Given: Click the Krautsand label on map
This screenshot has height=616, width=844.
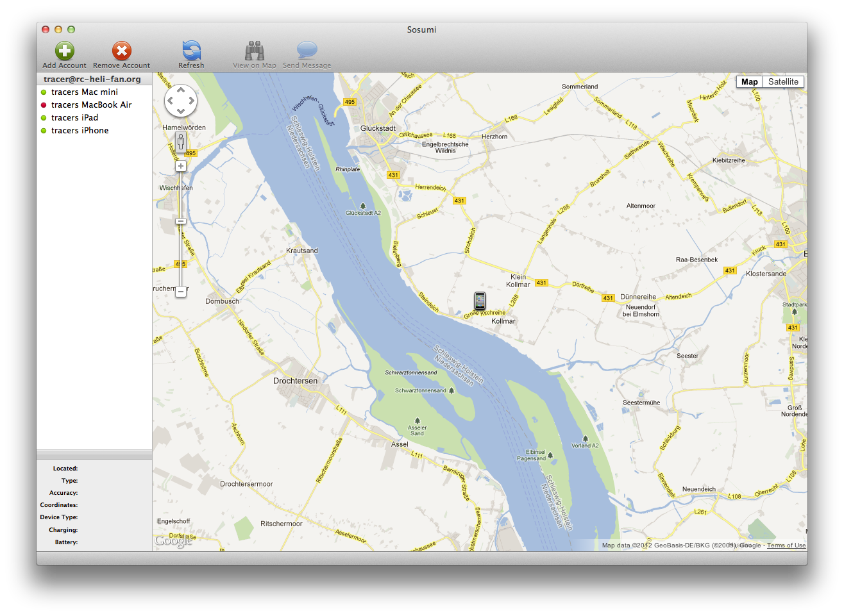Looking at the screenshot, I should 302,251.
